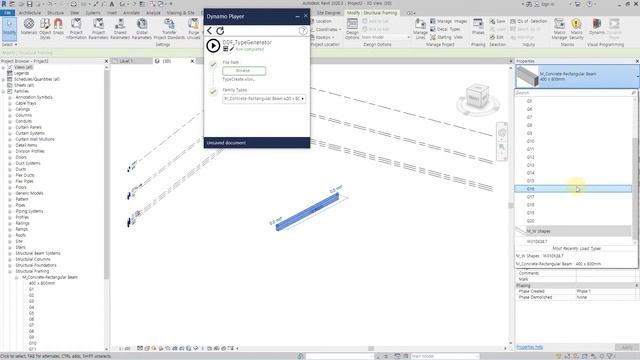Expand the Structural Columns family category
Screen dimensions: 640x360
10,259
